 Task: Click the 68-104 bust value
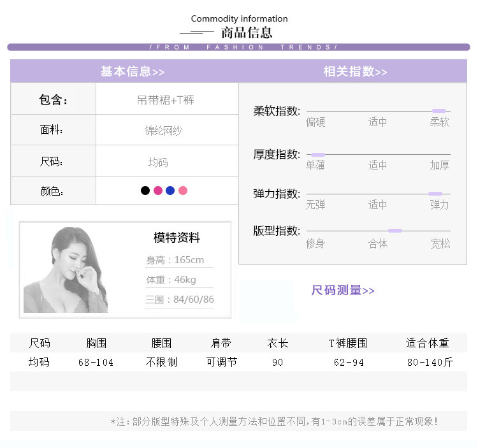point(96,363)
